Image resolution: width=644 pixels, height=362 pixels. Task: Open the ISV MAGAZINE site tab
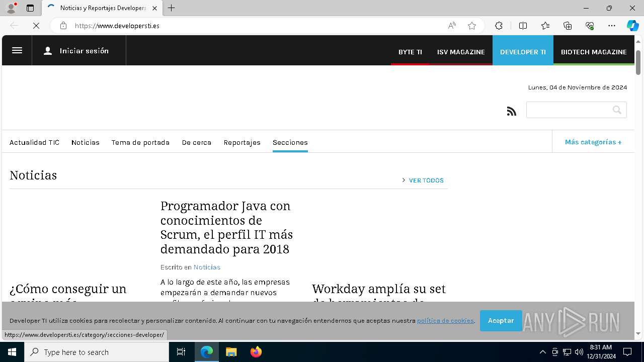461,52
